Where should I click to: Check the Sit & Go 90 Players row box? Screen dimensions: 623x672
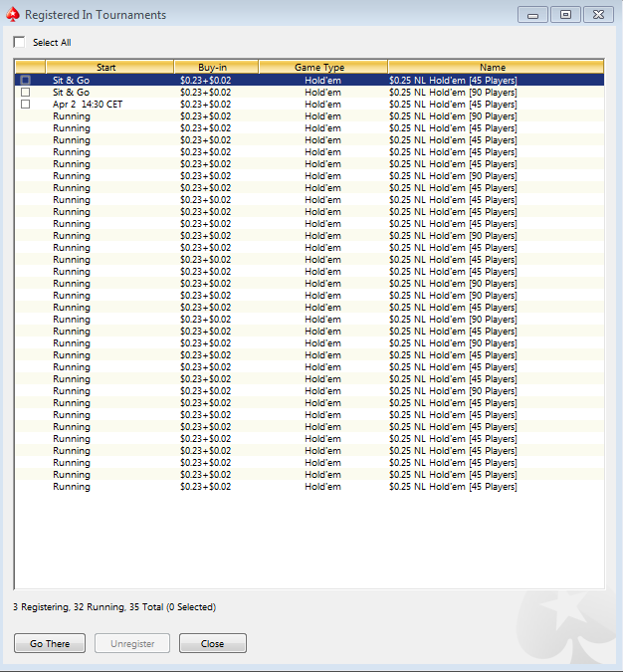click(26, 93)
